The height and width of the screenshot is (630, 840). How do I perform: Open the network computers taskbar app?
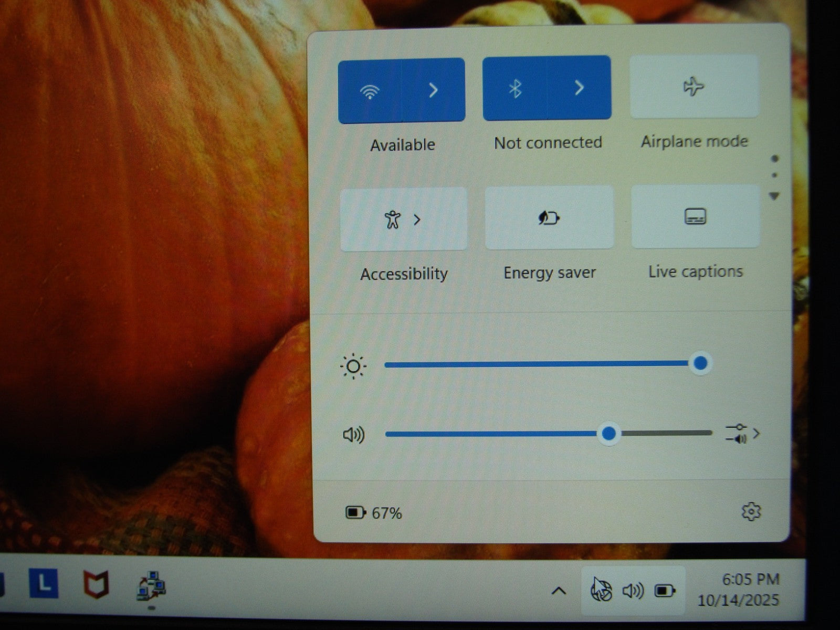151,586
